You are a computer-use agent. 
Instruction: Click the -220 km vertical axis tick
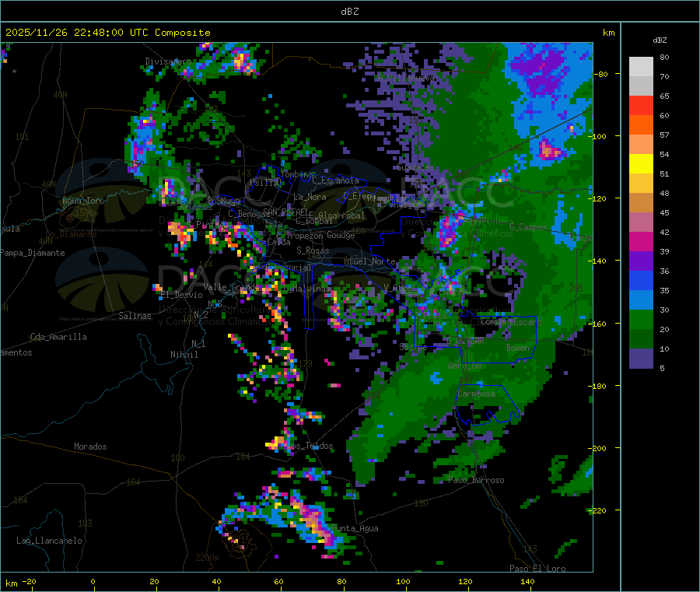pos(599,511)
